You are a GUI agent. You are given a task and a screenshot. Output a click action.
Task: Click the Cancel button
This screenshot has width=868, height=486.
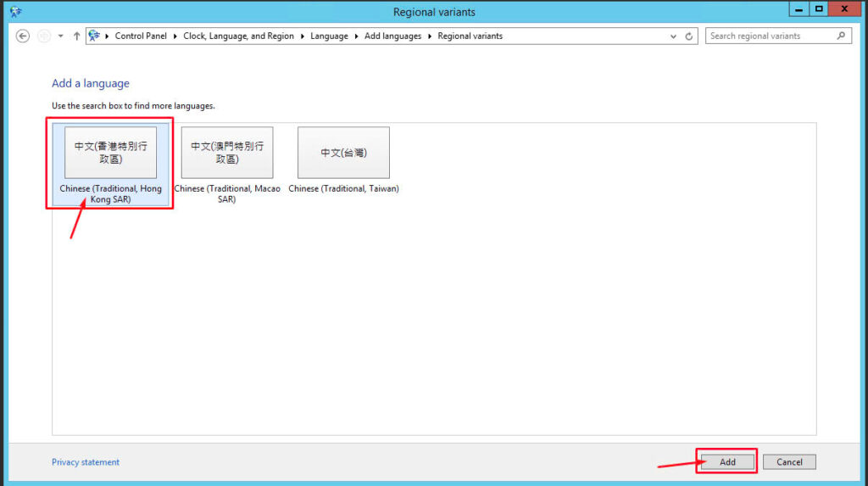click(789, 461)
